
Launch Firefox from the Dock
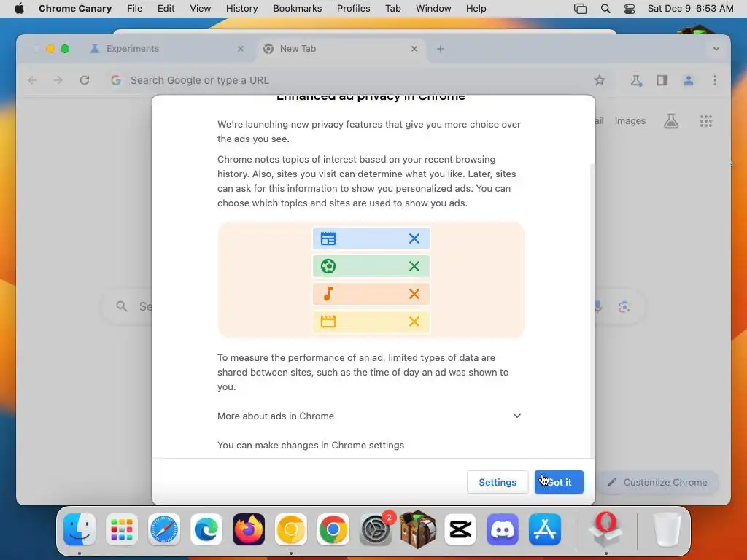(x=249, y=529)
